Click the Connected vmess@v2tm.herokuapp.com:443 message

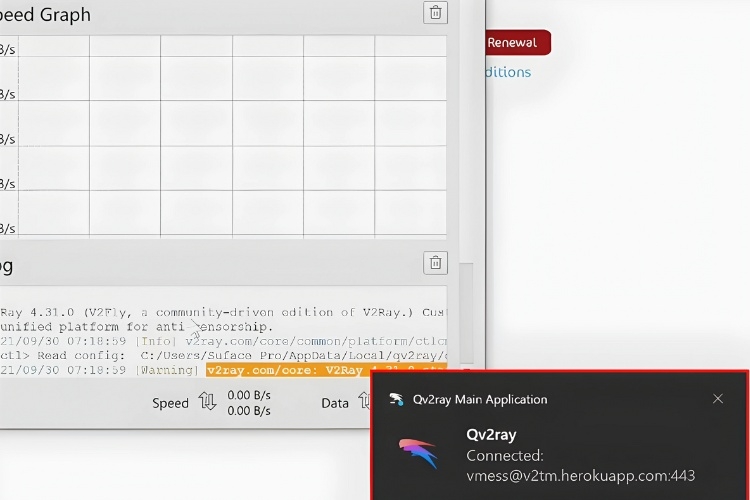click(581, 466)
